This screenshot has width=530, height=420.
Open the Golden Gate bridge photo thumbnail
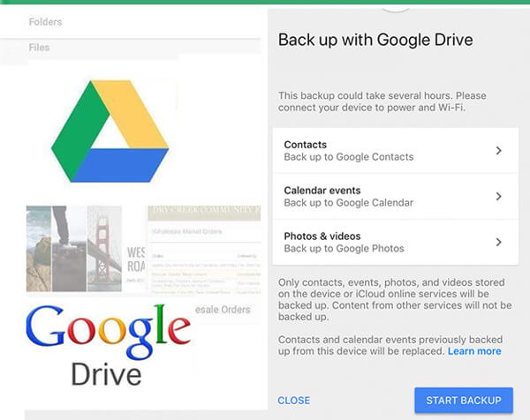(104, 249)
